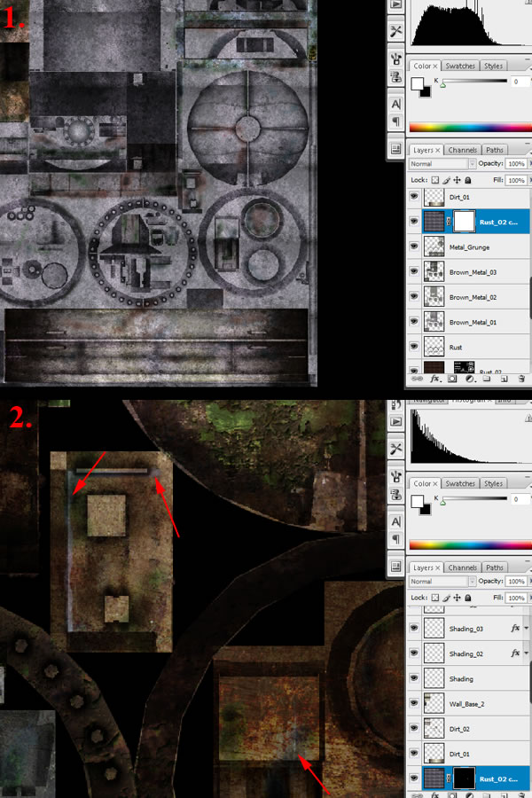Lock transparent pixels icon in screenshot 1

(x=434, y=180)
